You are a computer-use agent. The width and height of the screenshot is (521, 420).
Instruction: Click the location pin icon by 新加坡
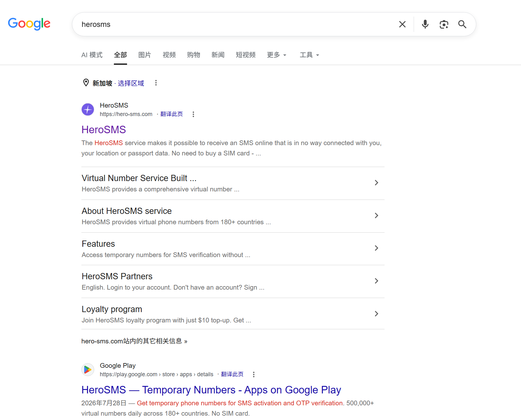click(x=86, y=83)
